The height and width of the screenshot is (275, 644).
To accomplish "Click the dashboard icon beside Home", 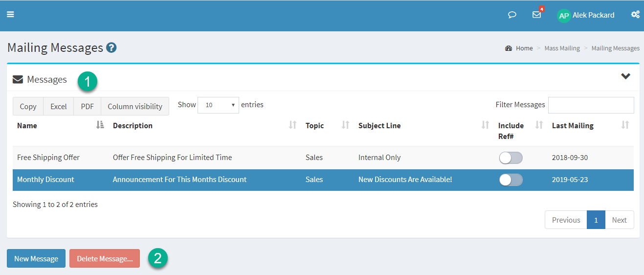I will (509, 48).
